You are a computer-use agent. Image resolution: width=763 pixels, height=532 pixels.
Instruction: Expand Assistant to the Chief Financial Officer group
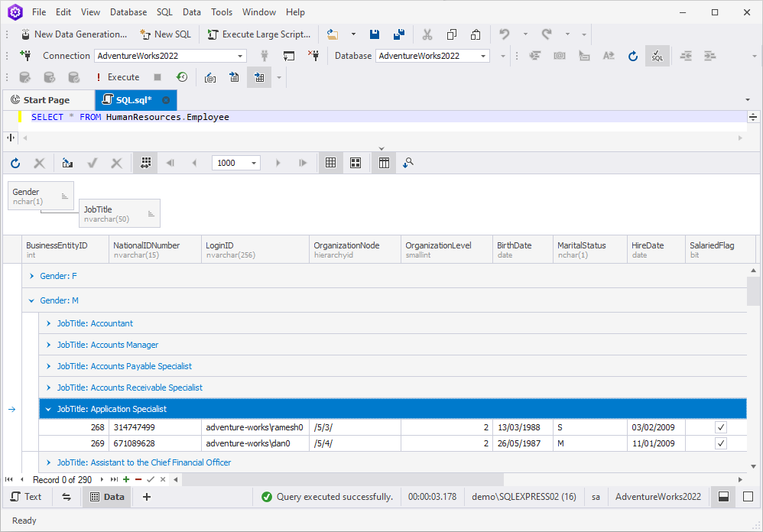tap(49, 462)
